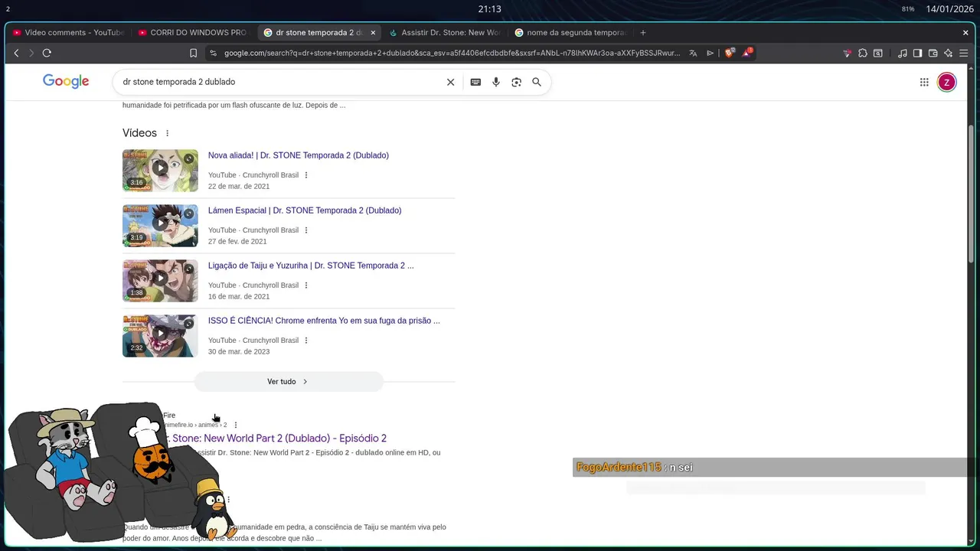
Task: Open options for ISSO É CIÊNCIA result
Action: [306, 341]
